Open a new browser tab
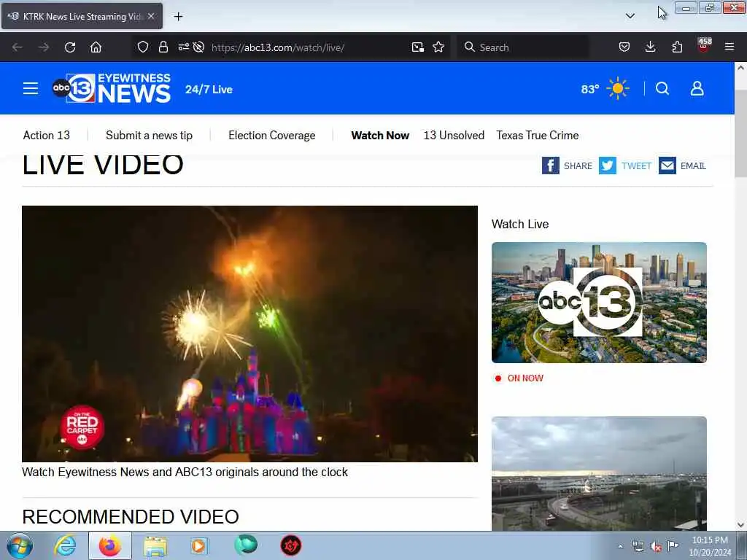Screen dimensions: 747x560 pos(178,17)
